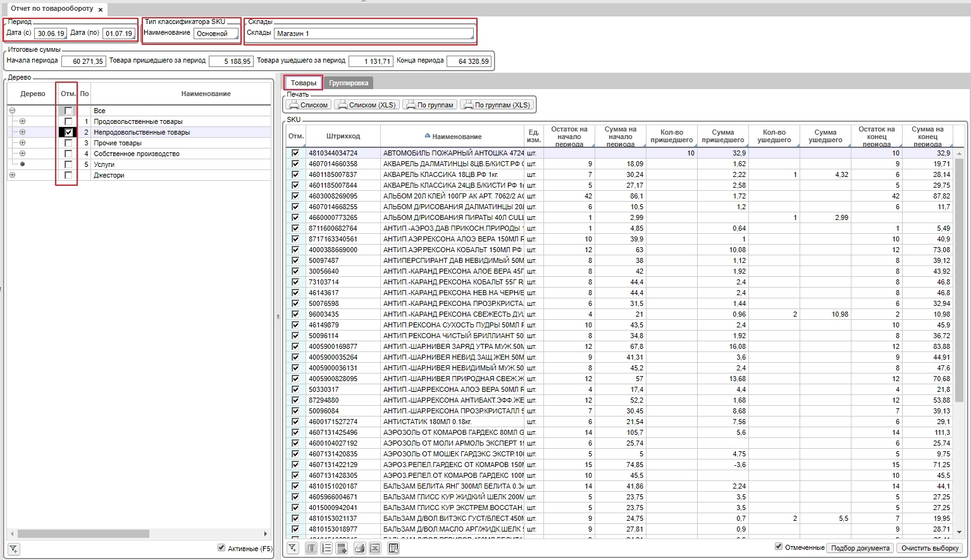
Task: Click the Excel export icon under the table
Action: [x=375, y=548]
